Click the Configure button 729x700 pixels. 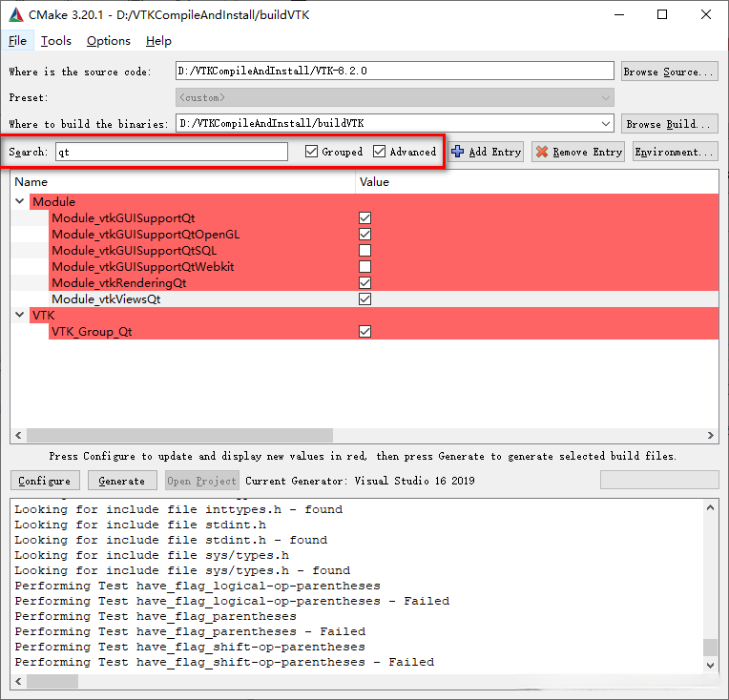(x=45, y=481)
